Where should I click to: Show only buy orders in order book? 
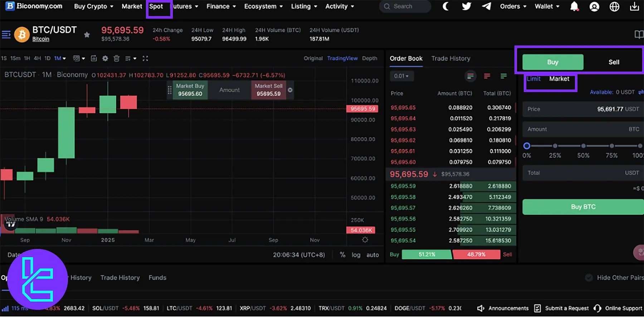point(503,76)
